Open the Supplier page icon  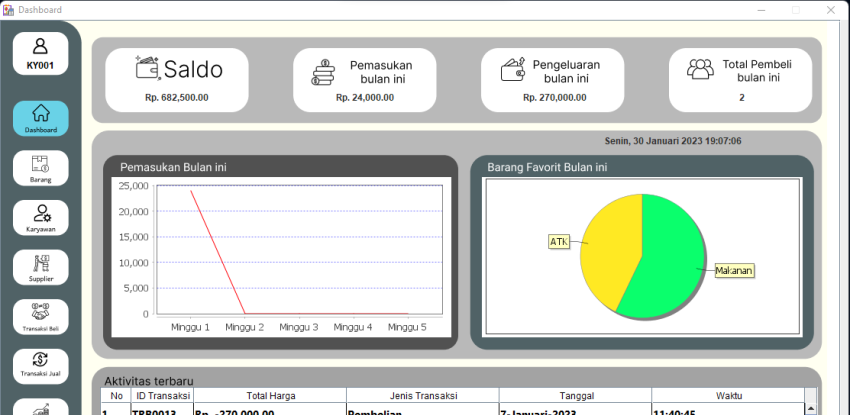(40, 267)
